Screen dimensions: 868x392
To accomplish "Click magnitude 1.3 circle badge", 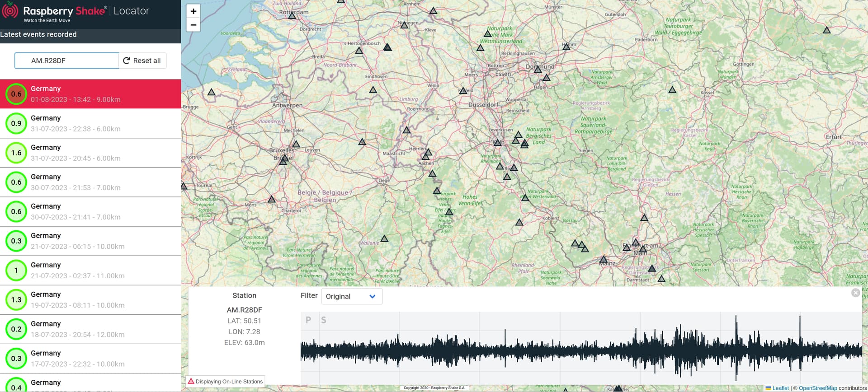I will (x=16, y=299).
